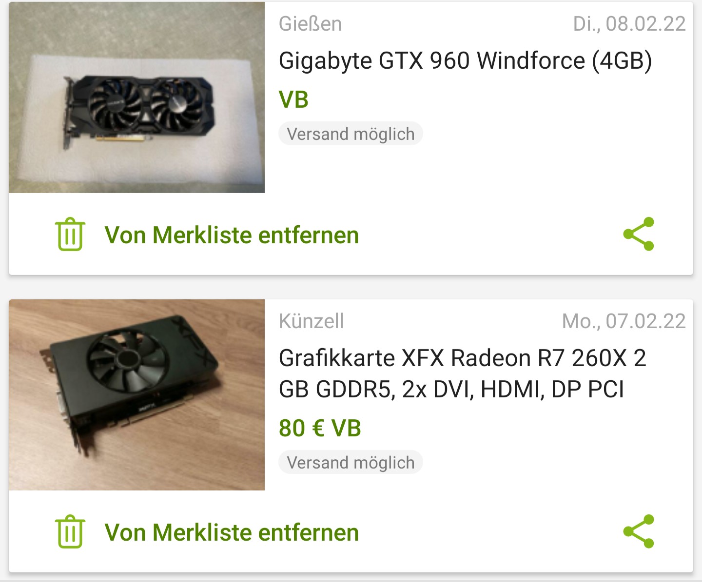This screenshot has height=588, width=702.
Task: Click the green VB price of Gigabyte listing
Action: coord(293,99)
